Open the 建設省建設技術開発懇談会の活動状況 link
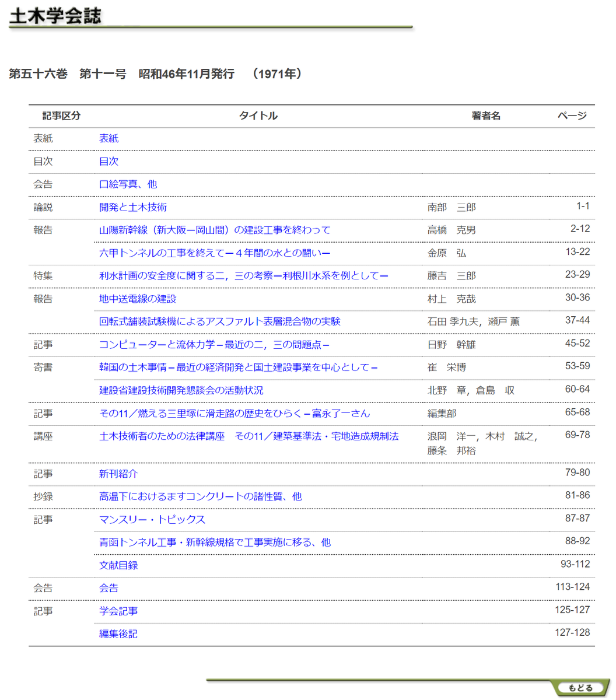The height and width of the screenshot is (700, 616). tap(181, 390)
